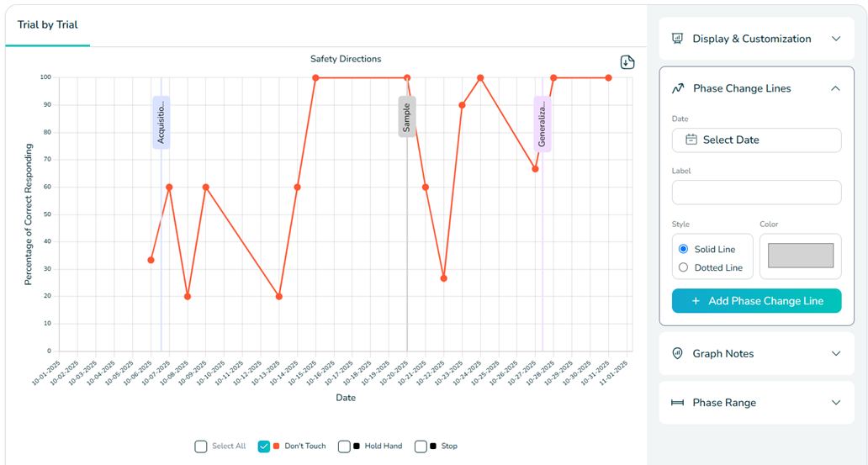Collapse the Phase Change Lines section
The width and height of the screenshot is (868, 465).
[x=835, y=88]
